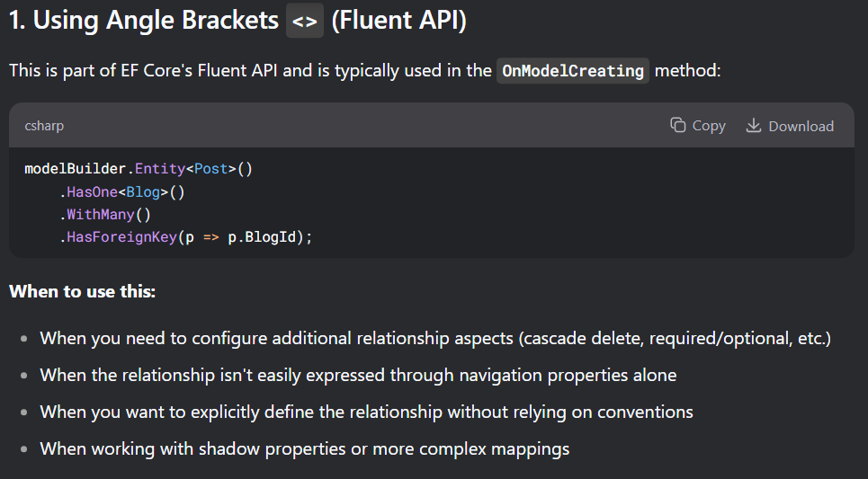Click the csharp language label
Screen dimensions: 868x479
pos(44,127)
